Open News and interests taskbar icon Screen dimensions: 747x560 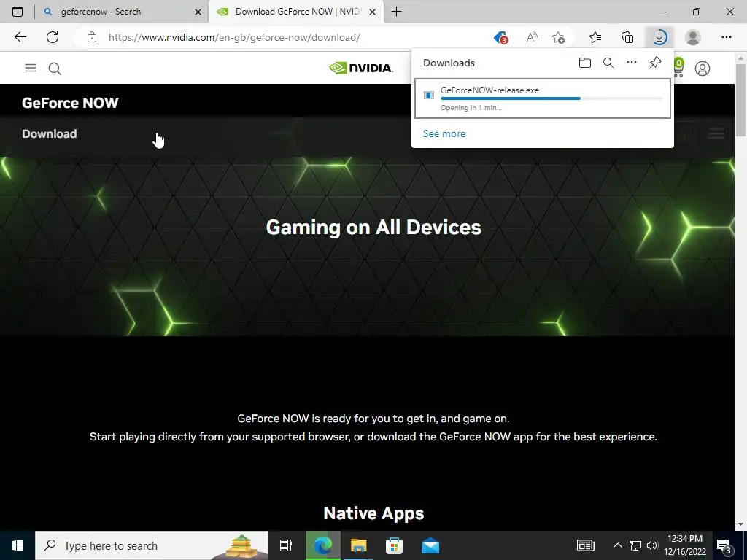[x=586, y=545]
